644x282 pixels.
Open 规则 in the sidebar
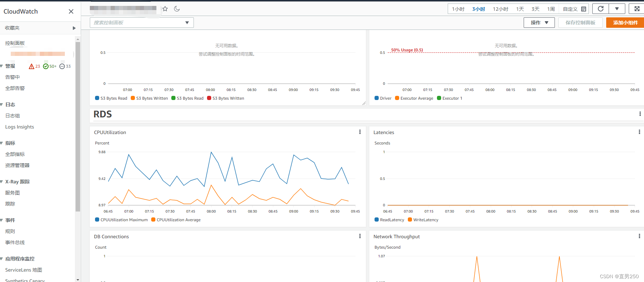coord(10,231)
